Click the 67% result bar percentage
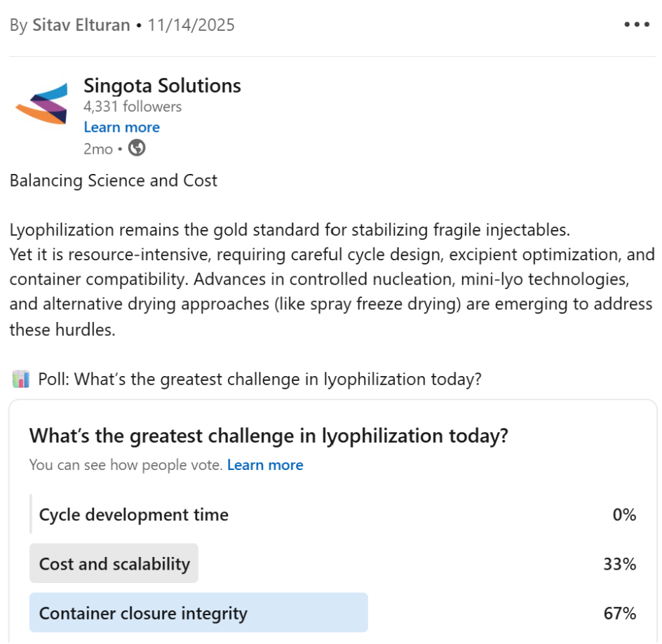The image size is (662, 644). (619, 613)
